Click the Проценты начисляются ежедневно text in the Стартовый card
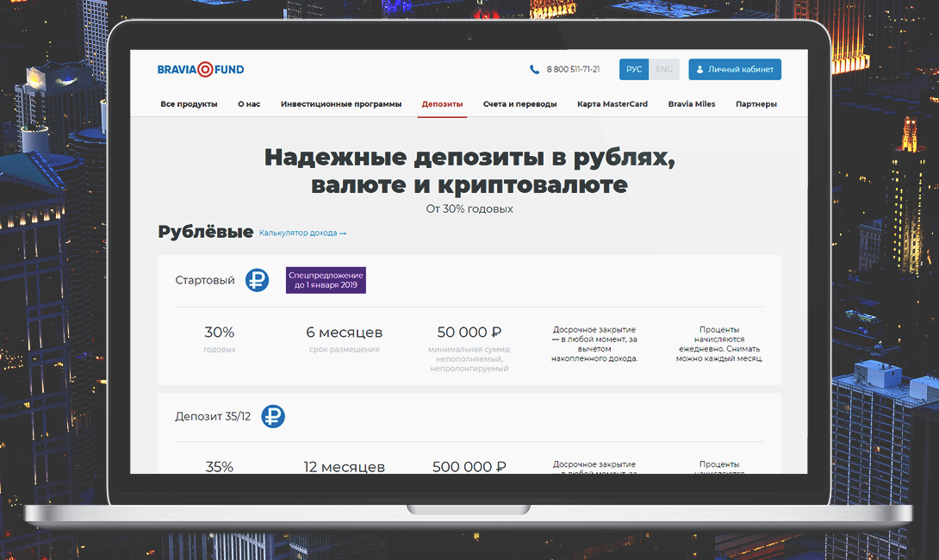The width and height of the screenshot is (939, 560). [719, 344]
